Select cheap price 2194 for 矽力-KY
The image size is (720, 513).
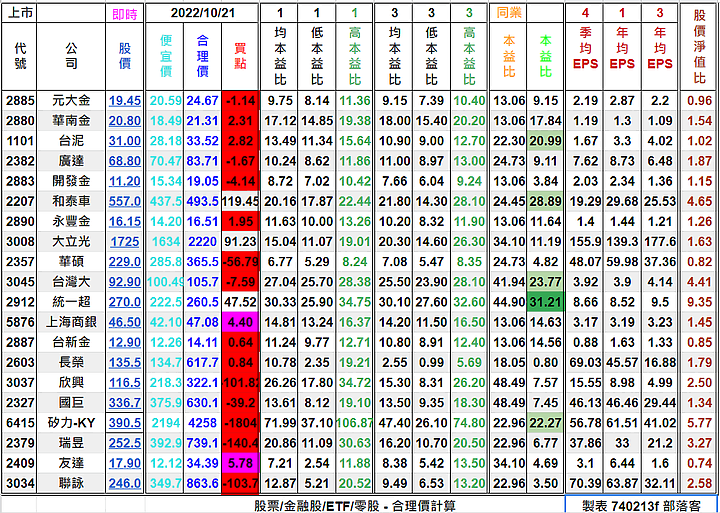click(x=165, y=423)
